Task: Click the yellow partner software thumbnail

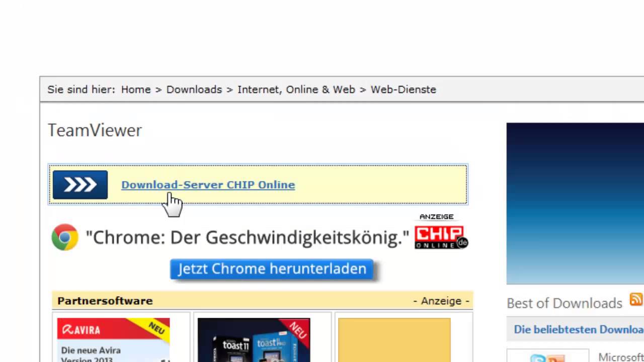Action: point(394,340)
